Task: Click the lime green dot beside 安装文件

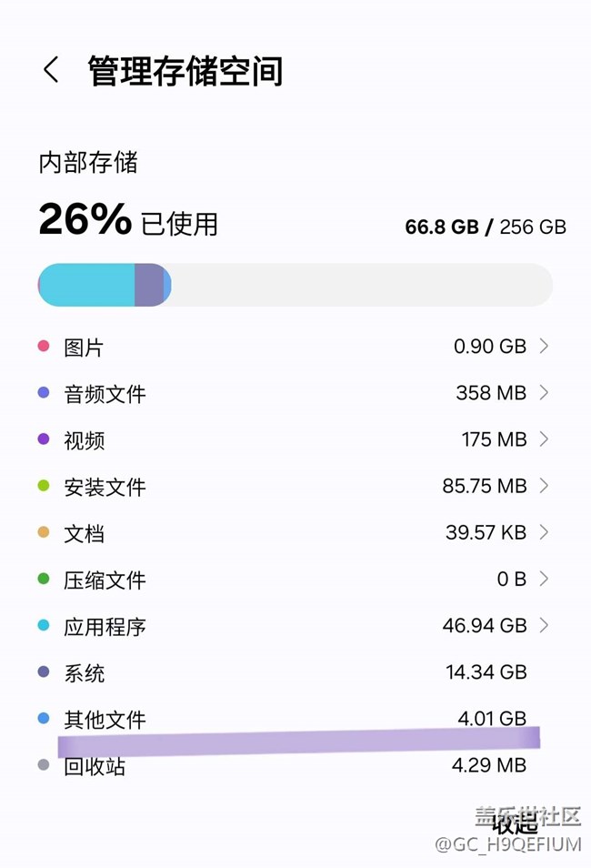Action: 43,486
